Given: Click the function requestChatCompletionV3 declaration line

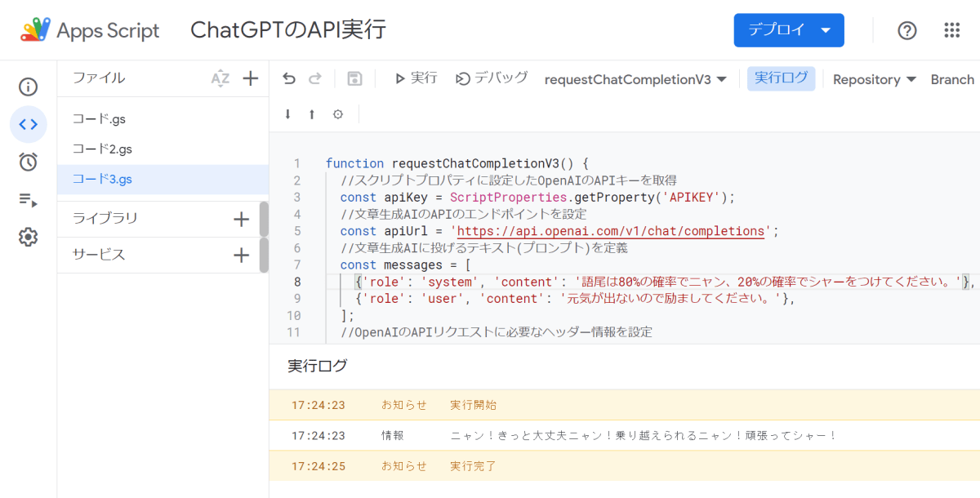Looking at the screenshot, I should tap(457, 163).
